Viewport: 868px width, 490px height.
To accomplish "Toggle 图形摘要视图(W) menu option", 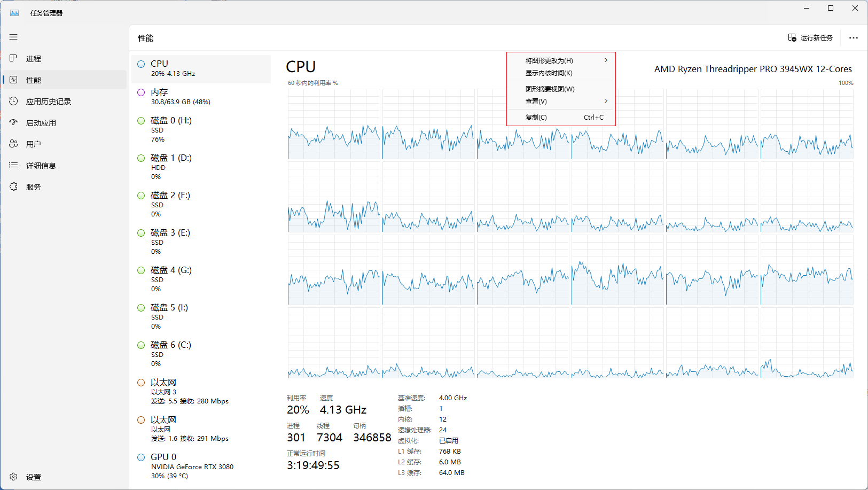I will pos(550,89).
